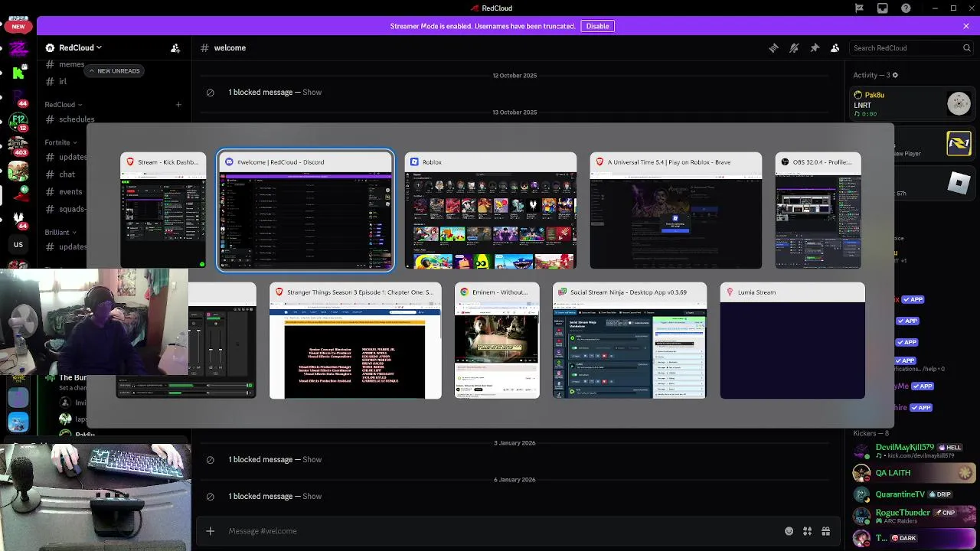This screenshot has height=551, width=980.
Task: Switch to Stranger Things Season 3 window
Action: (355, 341)
